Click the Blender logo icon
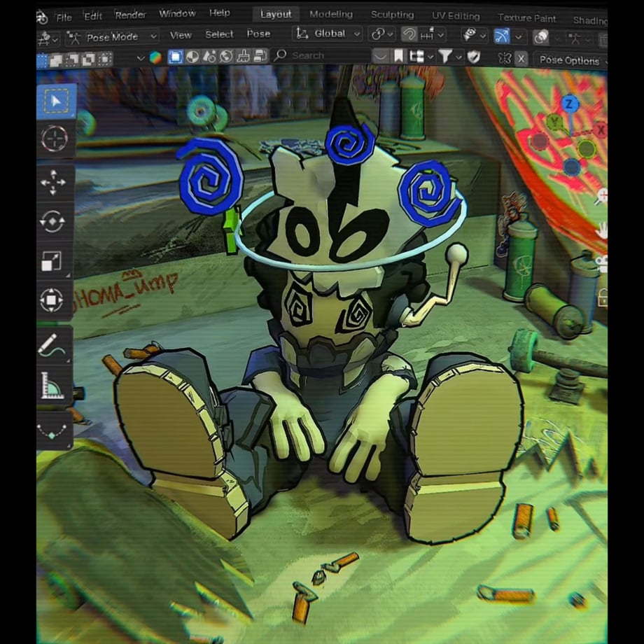 [42, 17]
